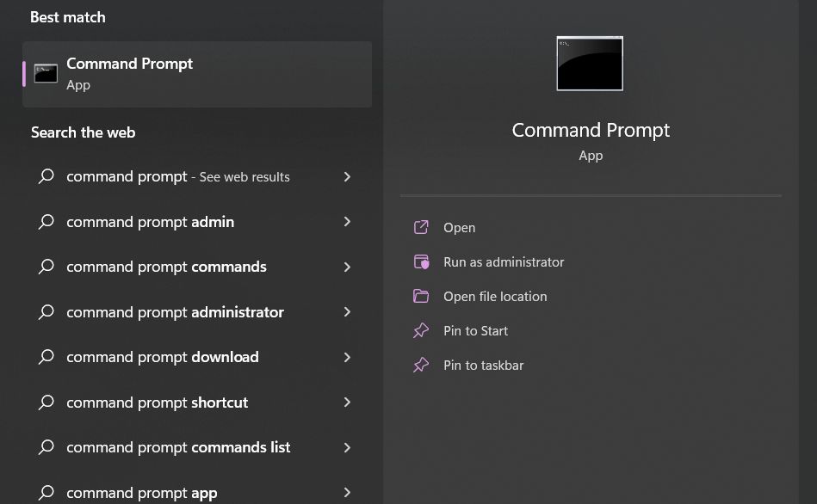Expand arrow for 'command prompt download'
Image resolution: width=817 pixels, height=504 pixels.
[x=347, y=357]
